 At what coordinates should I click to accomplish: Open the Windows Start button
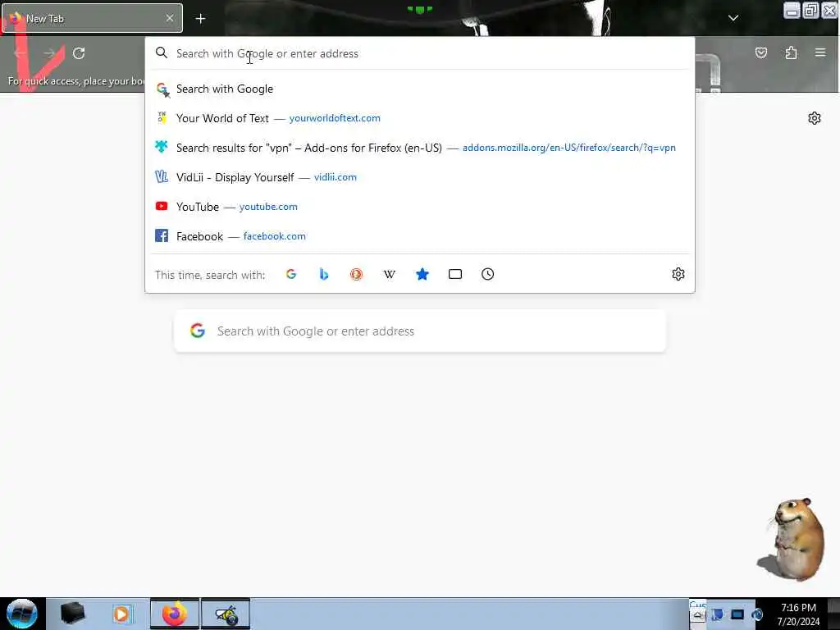[22, 614]
